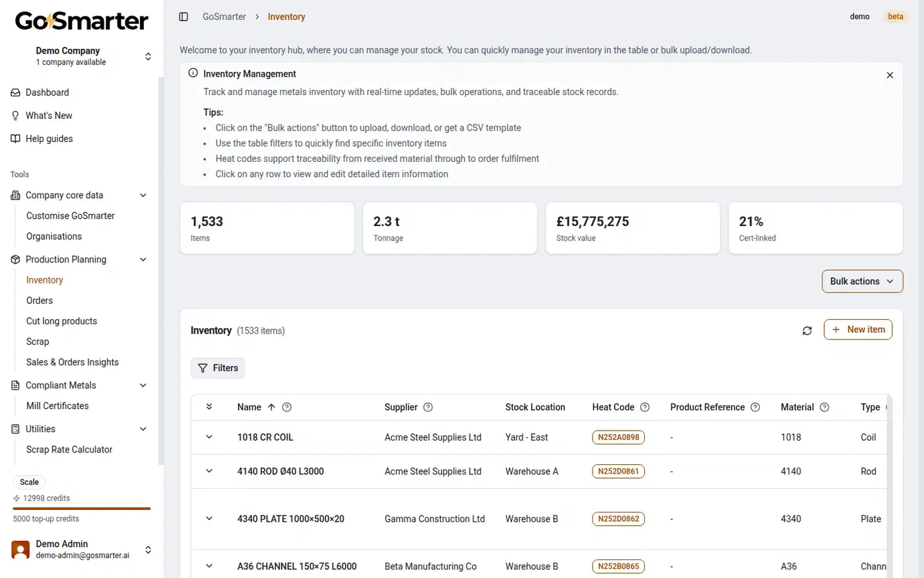The width and height of the screenshot is (924, 578).
Task: Click the help icon next to Heat Code
Action: point(645,408)
